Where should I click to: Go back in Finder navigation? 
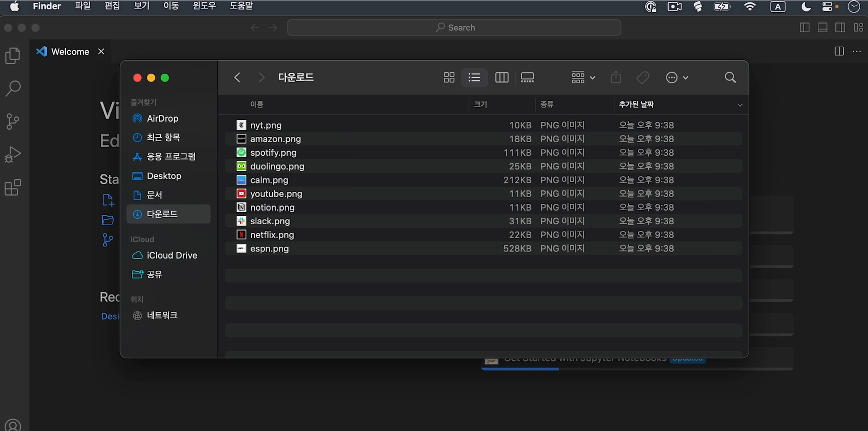(237, 78)
